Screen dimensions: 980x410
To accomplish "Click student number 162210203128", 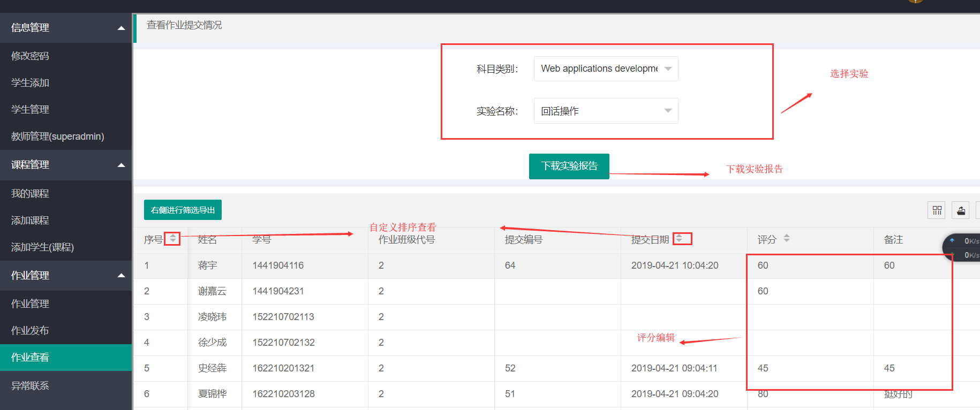I will [283, 394].
